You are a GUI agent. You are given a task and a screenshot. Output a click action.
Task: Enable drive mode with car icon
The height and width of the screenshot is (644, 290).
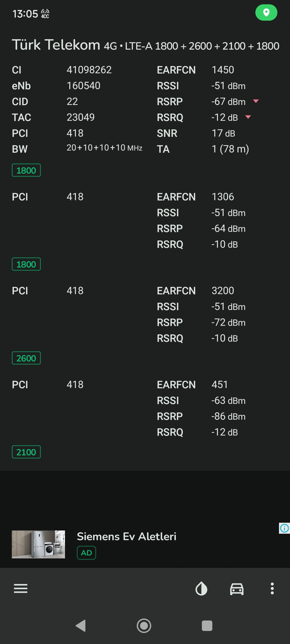(237, 589)
